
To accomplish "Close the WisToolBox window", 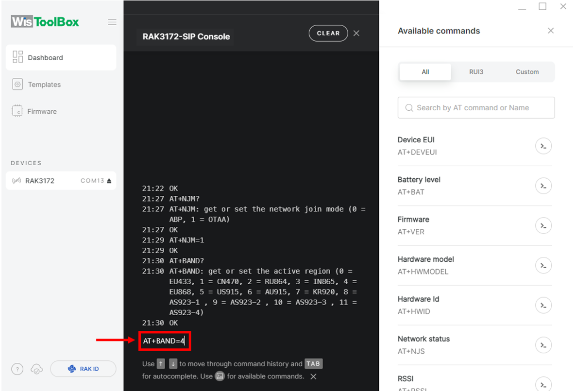I will click(x=563, y=6).
